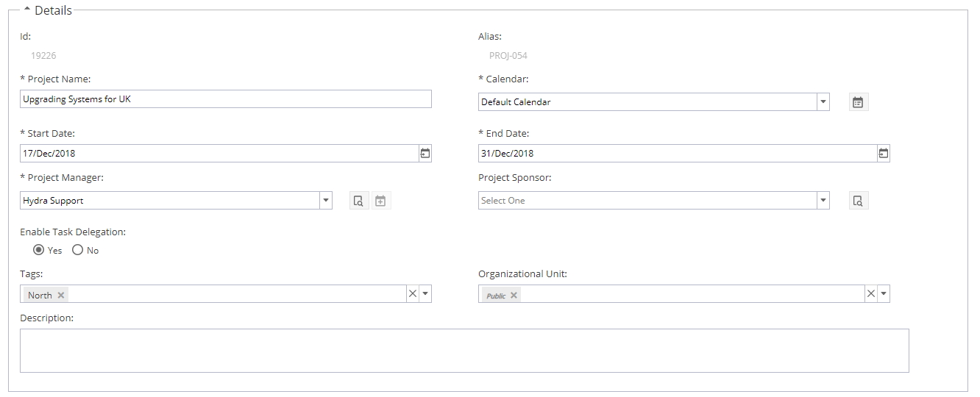
Task: Click the Project Manager calendar icon
Action: tap(380, 201)
